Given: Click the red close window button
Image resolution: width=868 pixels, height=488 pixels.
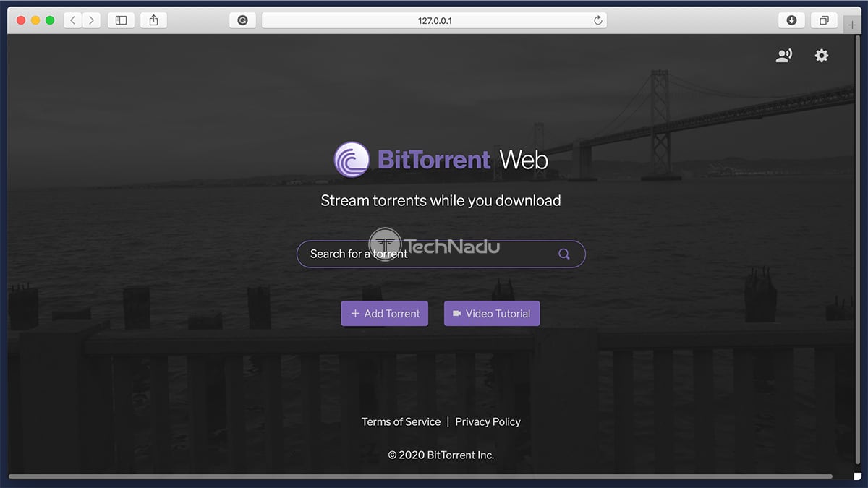Looking at the screenshot, I should point(21,20).
